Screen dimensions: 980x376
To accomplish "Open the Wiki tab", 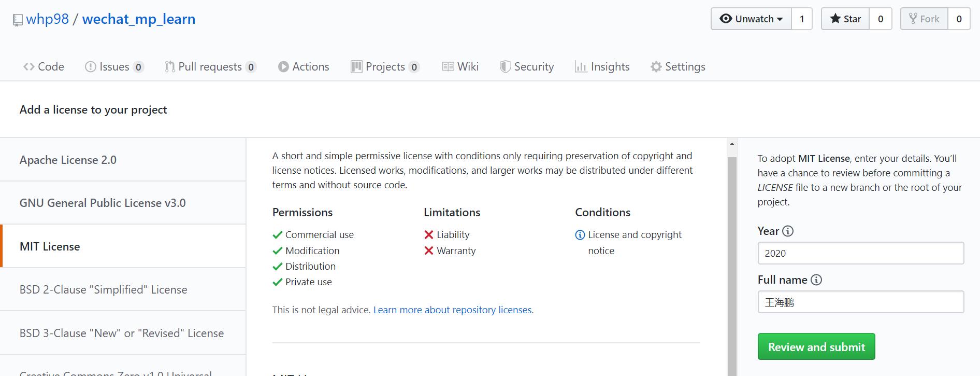I will [460, 66].
